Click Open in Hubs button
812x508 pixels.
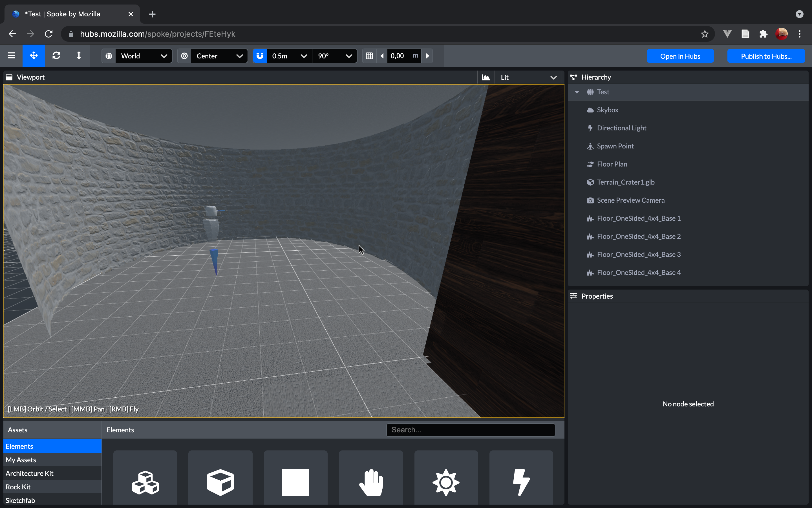point(680,56)
